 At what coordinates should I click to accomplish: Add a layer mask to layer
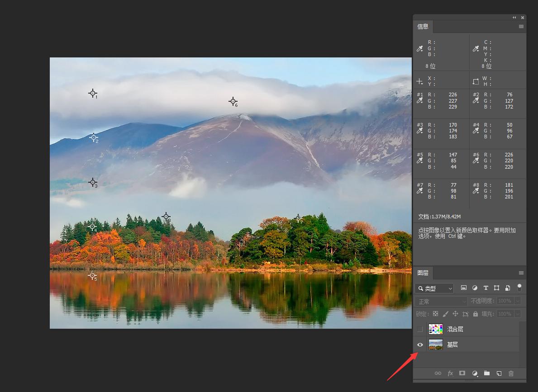(x=462, y=373)
